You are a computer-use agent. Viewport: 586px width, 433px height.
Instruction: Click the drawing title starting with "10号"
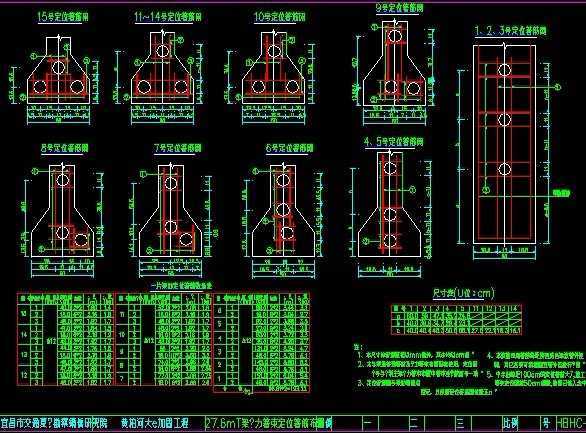click(x=280, y=17)
